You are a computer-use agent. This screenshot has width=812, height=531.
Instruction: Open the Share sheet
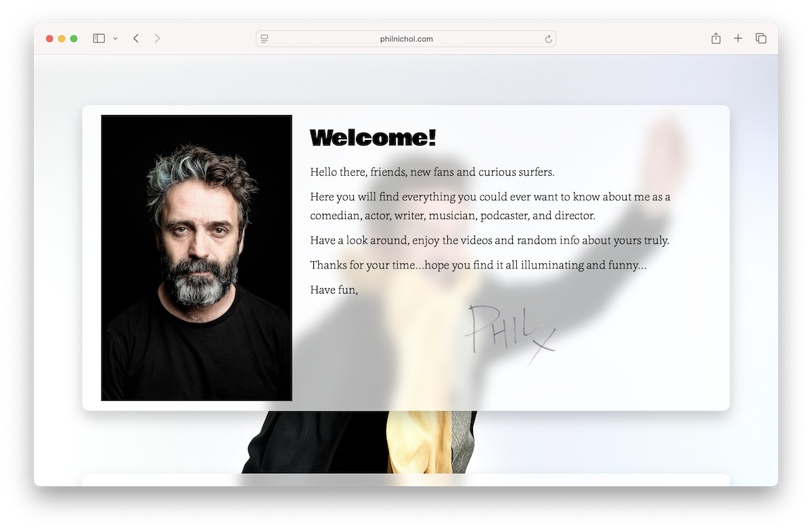tap(715, 39)
